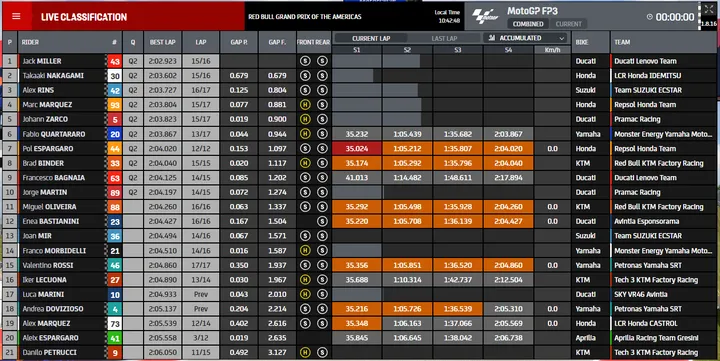
Task: Click Jack Miller's number 43 badge
Action: point(114,61)
